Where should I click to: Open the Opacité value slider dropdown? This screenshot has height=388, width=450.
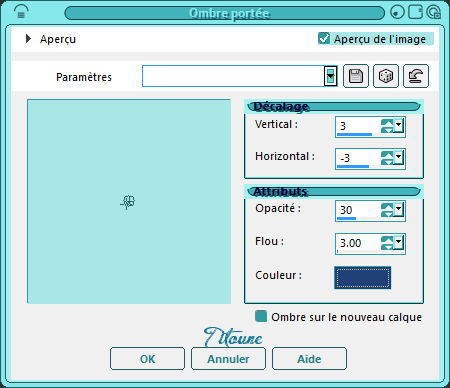398,209
